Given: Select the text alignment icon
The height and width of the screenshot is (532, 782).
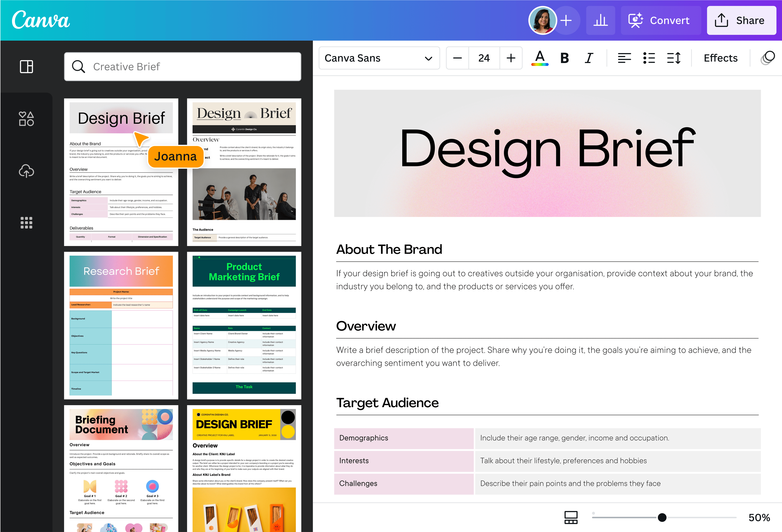Looking at the screenshot, I should tap(625, 58).
